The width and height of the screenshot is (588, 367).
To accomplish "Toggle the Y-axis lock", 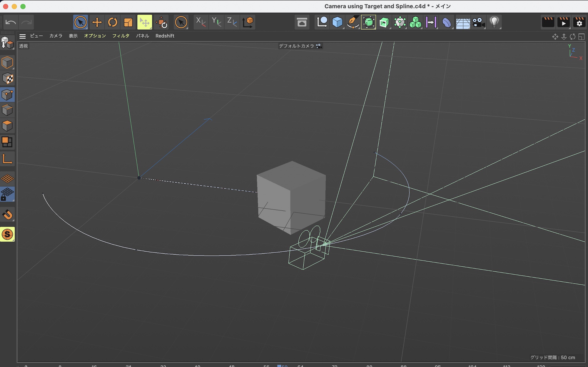I will [x=216, y=22].
